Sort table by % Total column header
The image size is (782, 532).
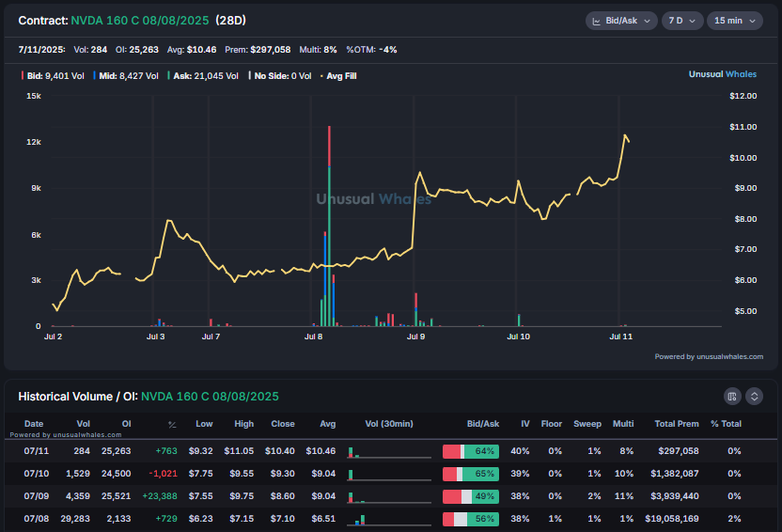(727, 424)
